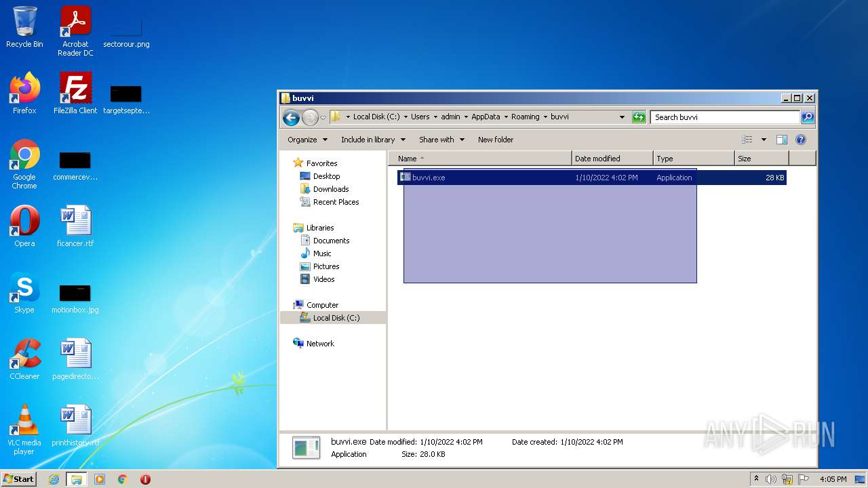
Task: Select ficancer.rtf document icon
Action: (75, 226)
